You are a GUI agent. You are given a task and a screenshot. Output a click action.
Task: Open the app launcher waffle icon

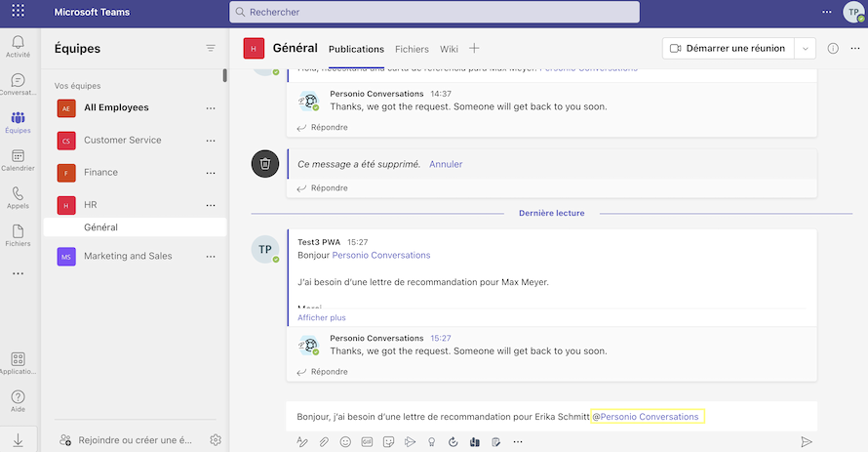(18, 10)
